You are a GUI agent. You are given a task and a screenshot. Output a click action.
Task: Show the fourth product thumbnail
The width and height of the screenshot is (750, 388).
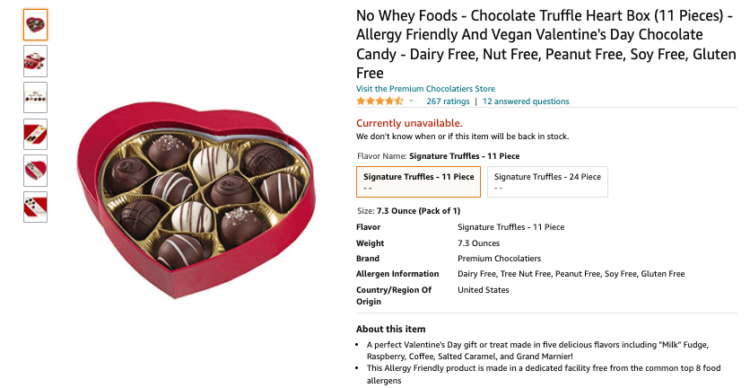(35, 134)
